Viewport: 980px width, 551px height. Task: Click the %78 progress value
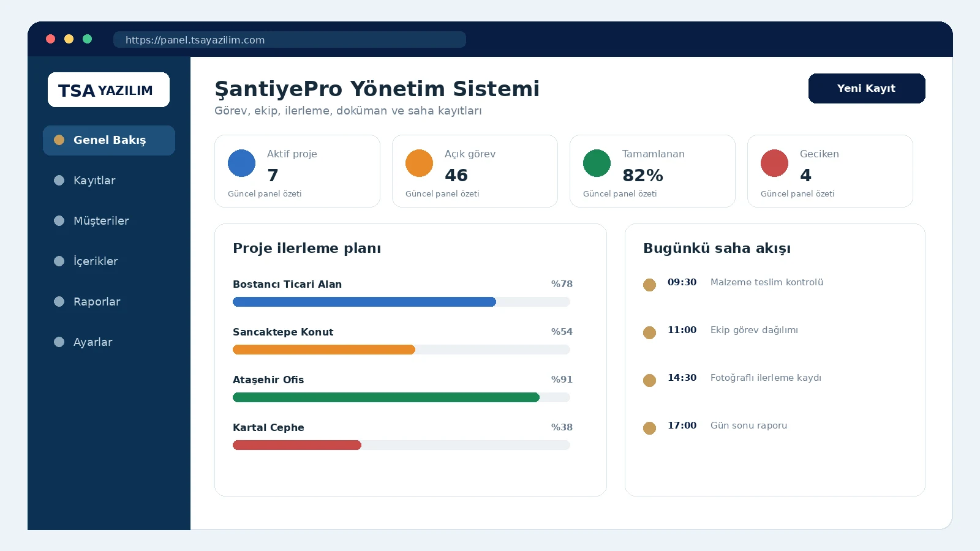click(x=562, y=284)
